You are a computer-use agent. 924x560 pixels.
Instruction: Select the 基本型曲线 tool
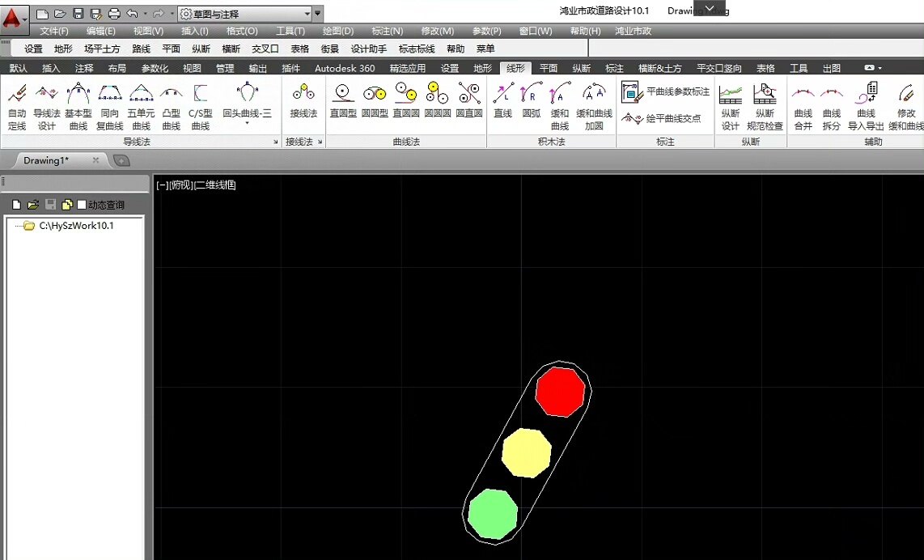pos(78,107)
